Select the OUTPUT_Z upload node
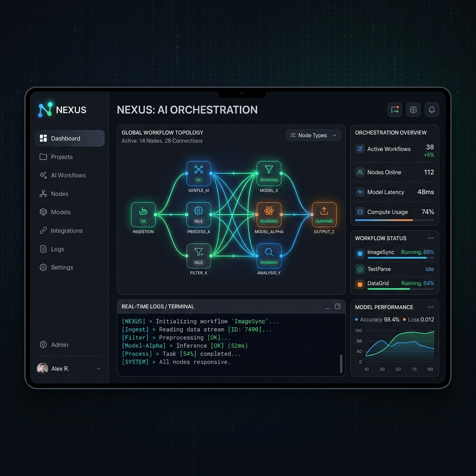476x476 pixels. point(324,215)
